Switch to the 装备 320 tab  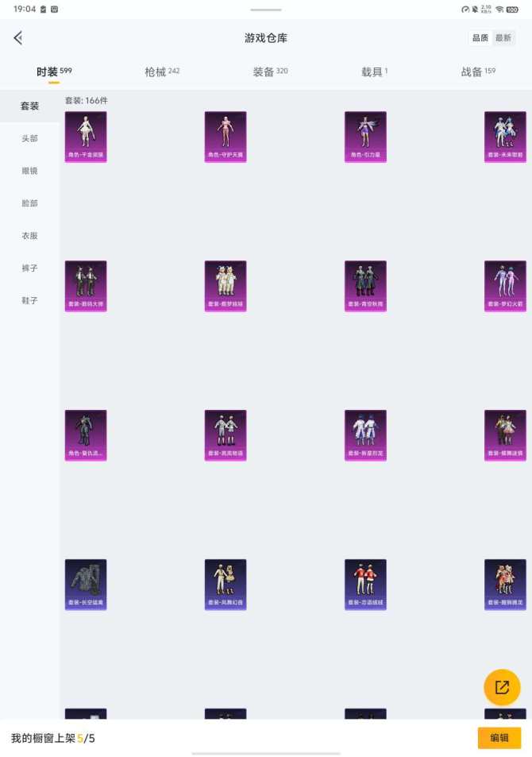pos(270,71)
